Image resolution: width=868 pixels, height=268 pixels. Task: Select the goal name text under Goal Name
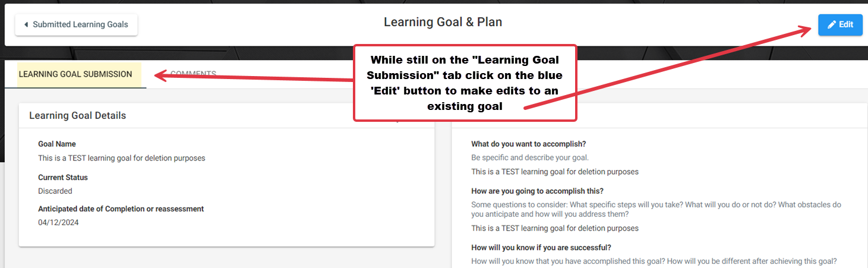pos(122,158)
